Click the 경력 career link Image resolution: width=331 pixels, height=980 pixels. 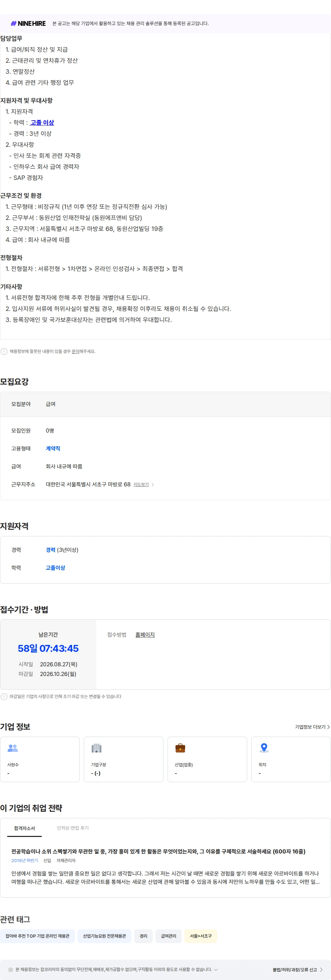(x=50, y=550)
